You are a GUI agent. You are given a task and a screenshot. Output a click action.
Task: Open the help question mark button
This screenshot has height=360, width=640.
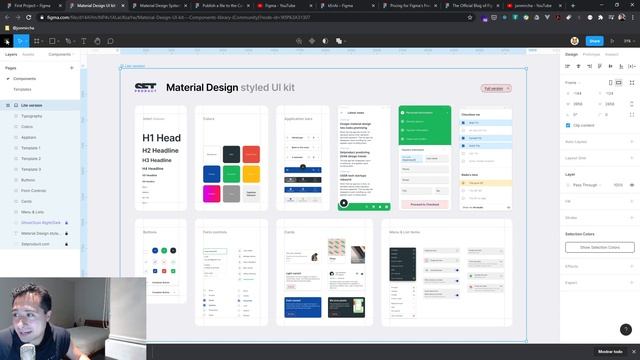[x=626, y=329]
